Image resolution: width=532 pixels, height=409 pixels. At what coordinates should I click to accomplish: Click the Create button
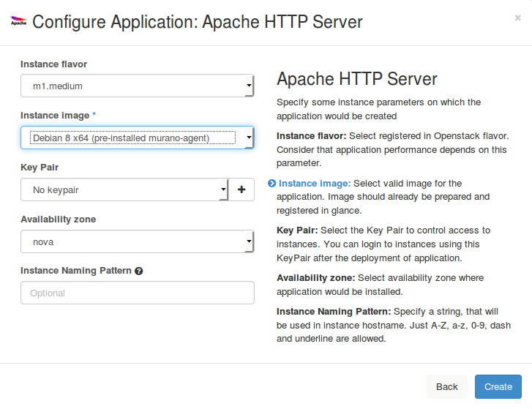[498, 386]
